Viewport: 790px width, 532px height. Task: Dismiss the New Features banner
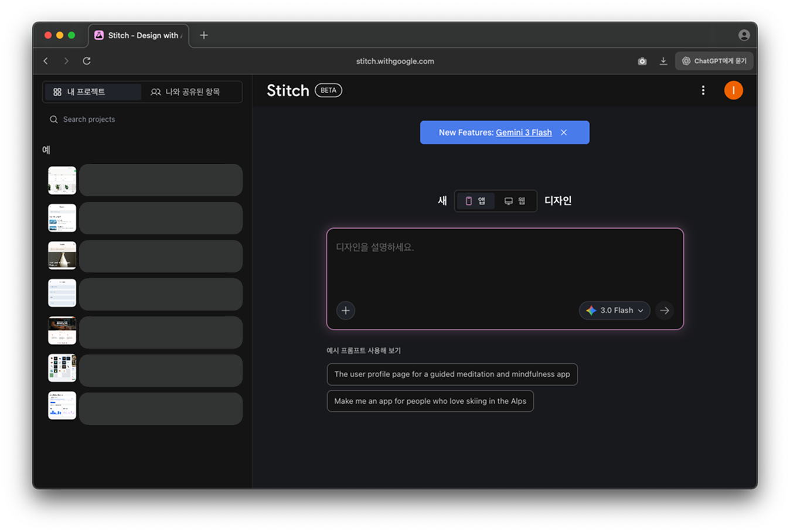564,132
